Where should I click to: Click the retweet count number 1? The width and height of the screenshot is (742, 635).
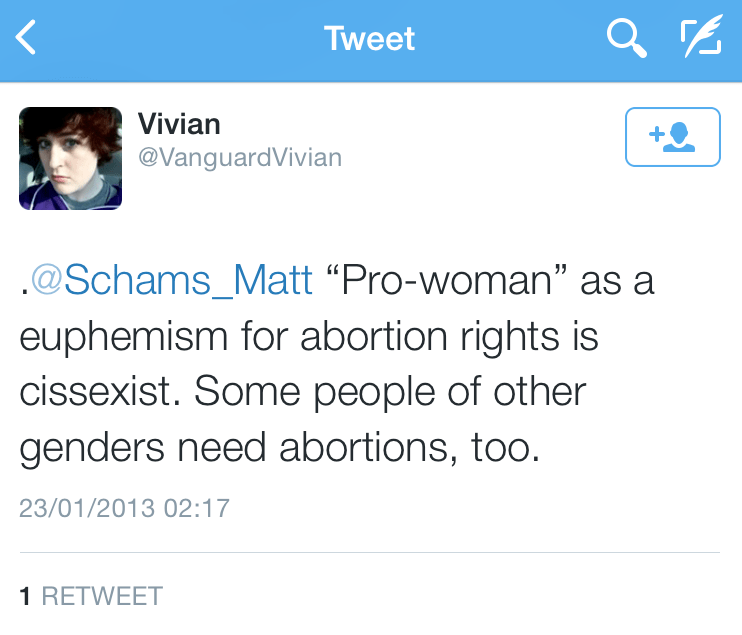pos(26,597)
